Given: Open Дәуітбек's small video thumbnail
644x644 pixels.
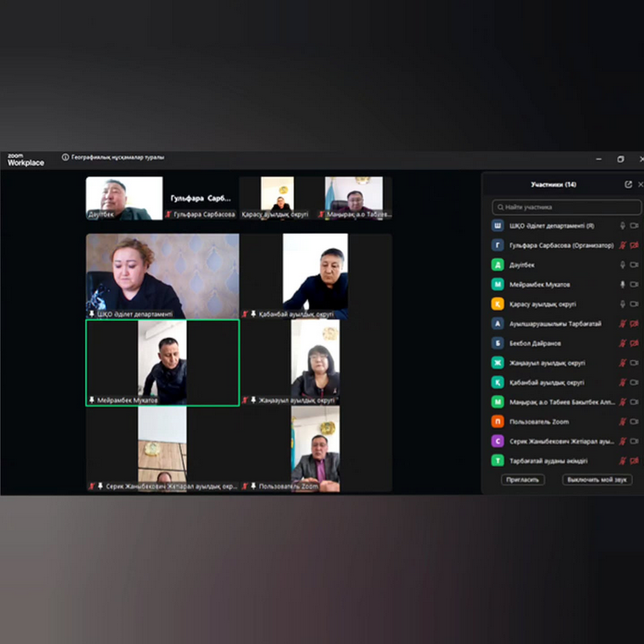Looking at the screenshot, I should (124, 198).
